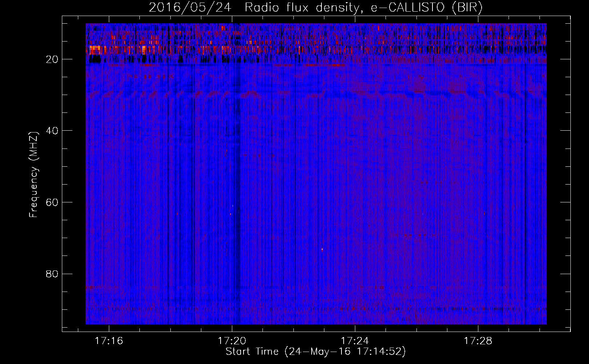589x364 pixels.
Task: Click the 'Start Time (24-May-16 17:14:52)' x-axis label
Action: [x=316, y=352]
